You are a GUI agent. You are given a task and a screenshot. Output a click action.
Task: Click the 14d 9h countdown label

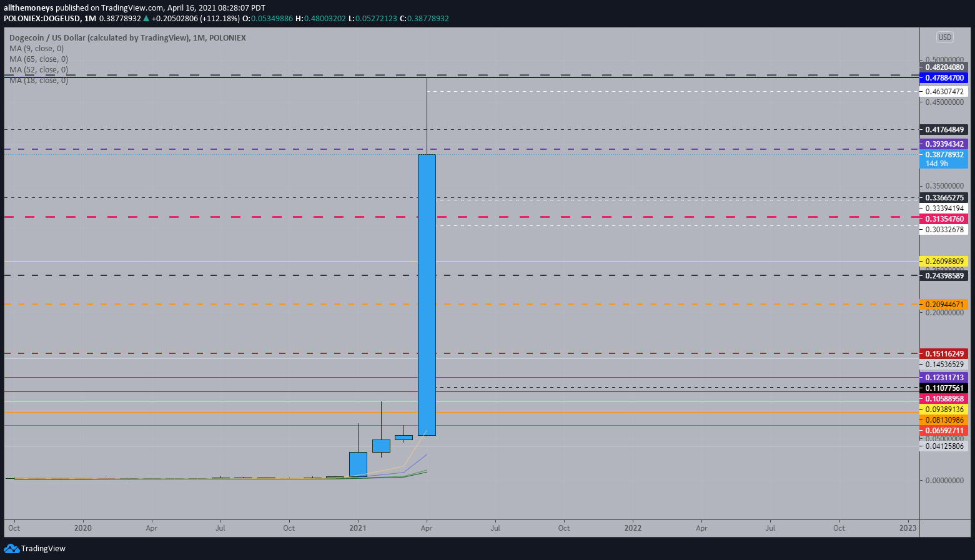tap(937, 164)
